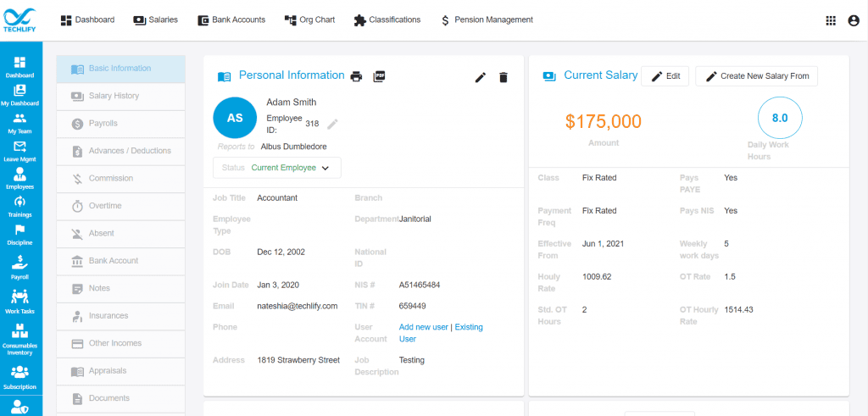Image resolution: width=868 pixels, height=416 pixels.
Task: Select the Other Incomes tab
Action: coord(120,343)
